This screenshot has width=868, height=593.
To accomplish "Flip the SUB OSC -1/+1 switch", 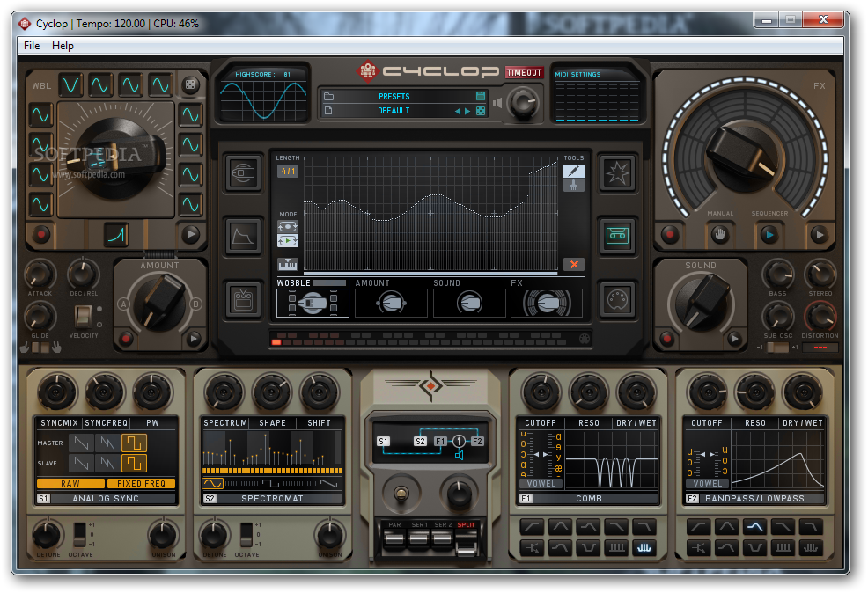I will click(778, 348).
